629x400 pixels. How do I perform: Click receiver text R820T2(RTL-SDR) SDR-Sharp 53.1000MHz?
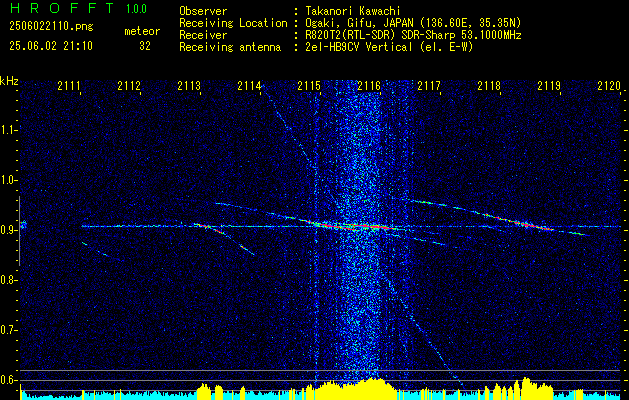(413, 35)
